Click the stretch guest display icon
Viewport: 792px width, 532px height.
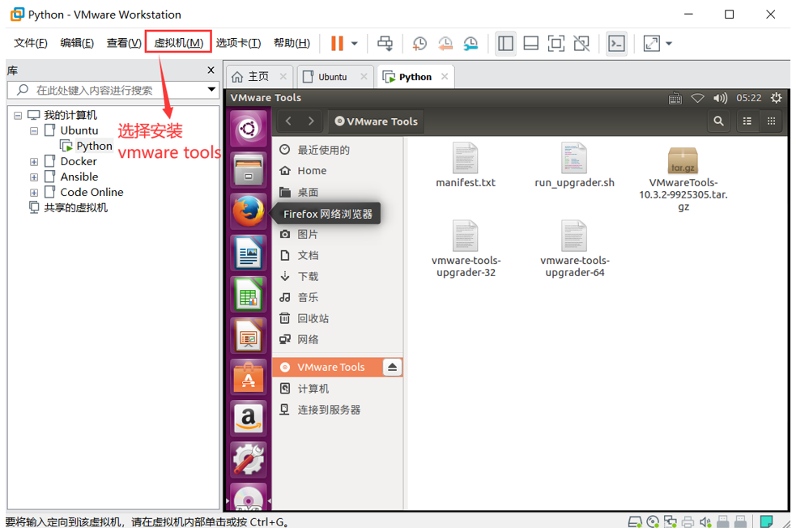[x=652, y=44]
